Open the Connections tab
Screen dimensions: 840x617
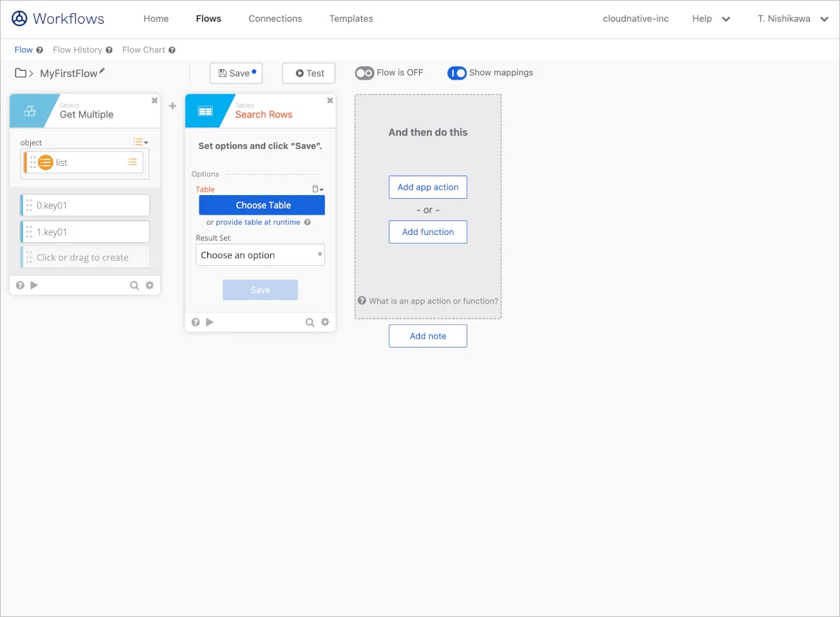[275, 19]
